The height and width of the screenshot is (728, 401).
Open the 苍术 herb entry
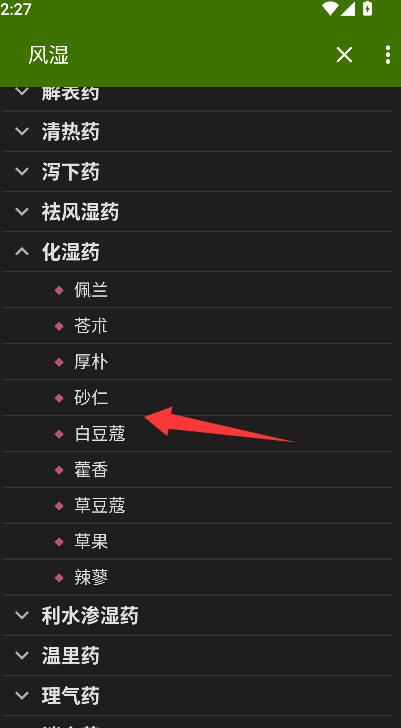197,326
